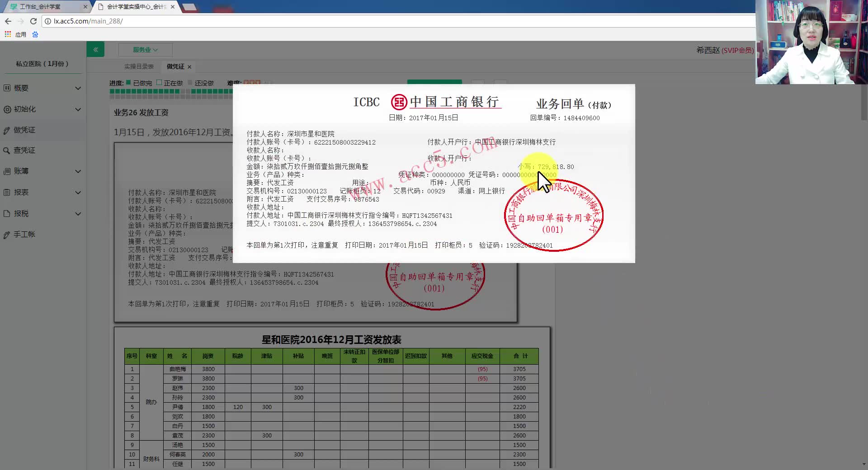Expand the 报表 chevron
This screenshot has height=470, width=868.
click(78, 193)
